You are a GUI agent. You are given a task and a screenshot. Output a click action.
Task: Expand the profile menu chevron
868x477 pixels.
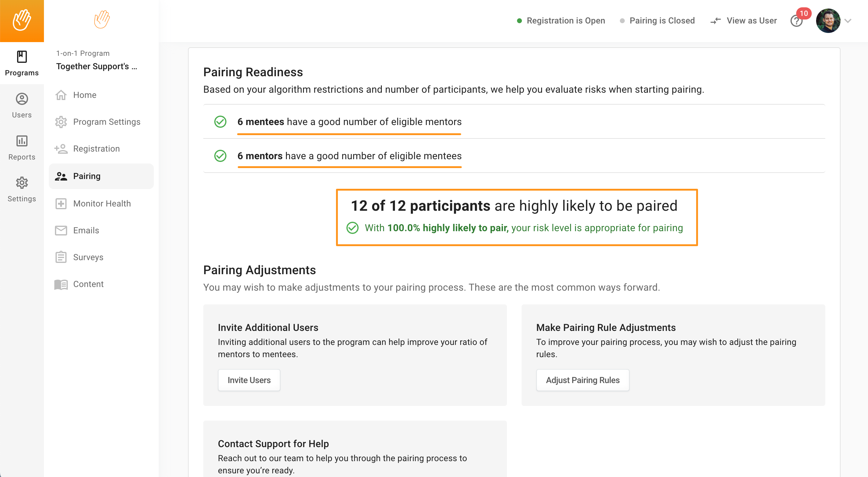pyautogui.click(x=848, y=21)
